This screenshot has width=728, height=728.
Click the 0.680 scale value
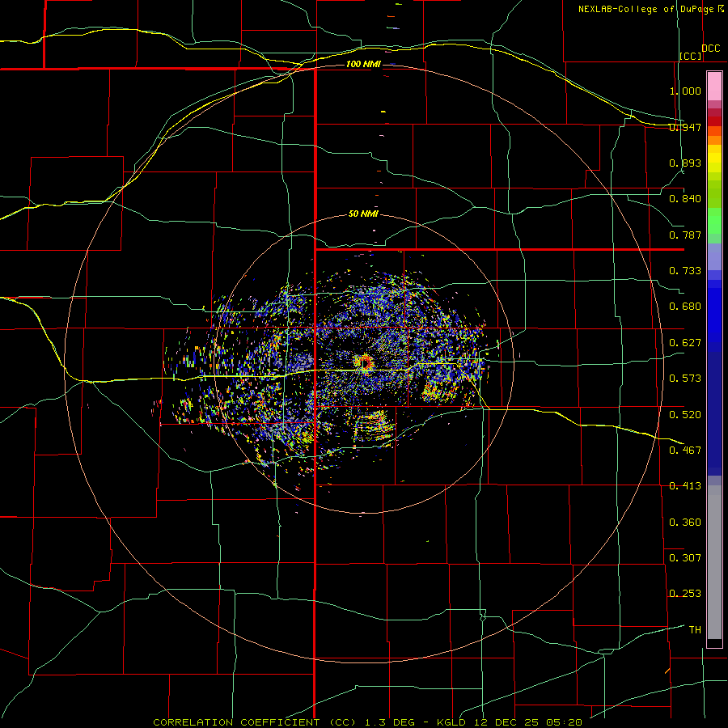pyautogui.click(x=685, y=307)
